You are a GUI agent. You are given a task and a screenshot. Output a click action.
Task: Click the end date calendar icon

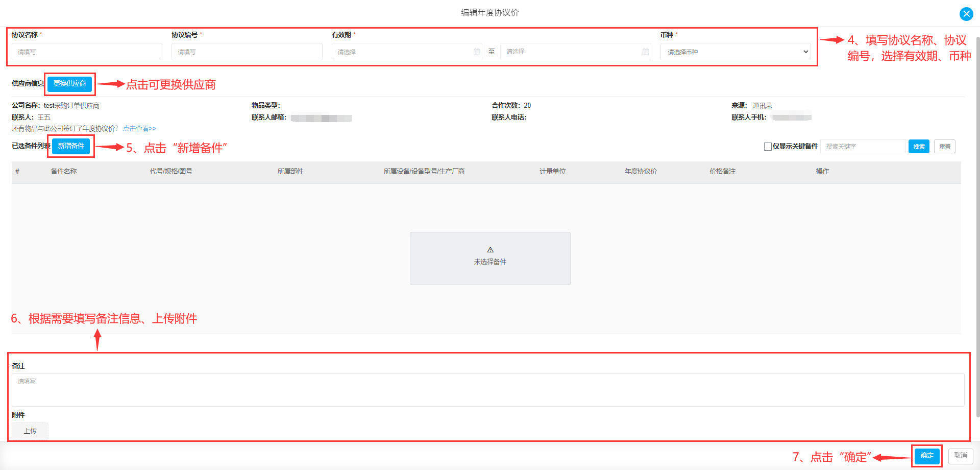coord(645,52)
